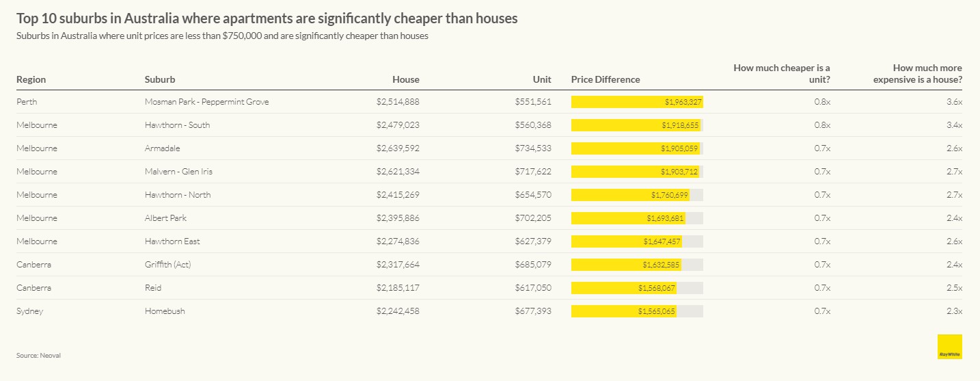Click 'How much more expensive is a house?' header
The height and width of the screenshot is (381, 980).
[x=917, y=73]
